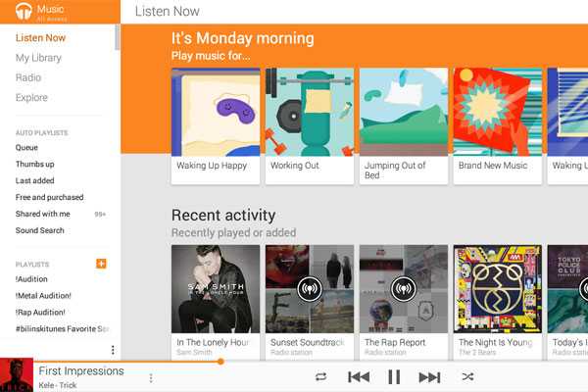588x392 pixels.
Task: Open the Thumbs up auto playlist
Action: pos(35,164)
